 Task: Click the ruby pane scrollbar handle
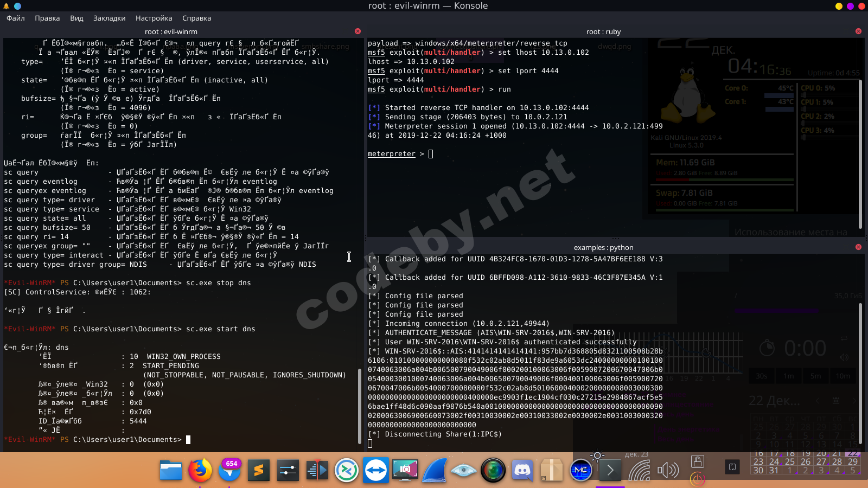tap(860, 155)
